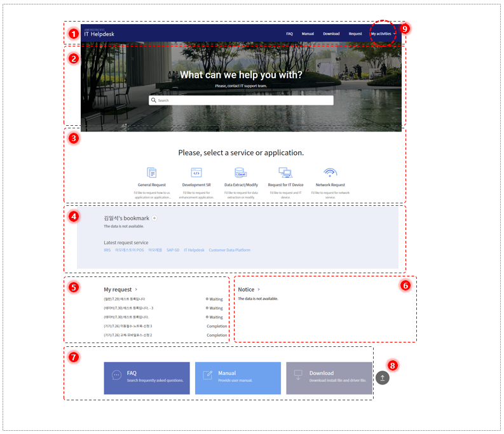Select the Network Request wifi icon
The width and height of the screenshot is (504, 434).
pos(330,173)
